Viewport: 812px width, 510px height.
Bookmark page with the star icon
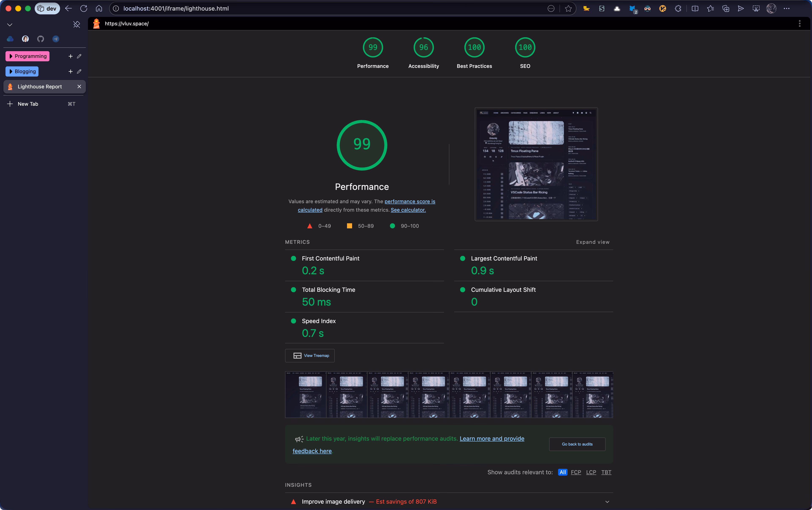point(568,9)
